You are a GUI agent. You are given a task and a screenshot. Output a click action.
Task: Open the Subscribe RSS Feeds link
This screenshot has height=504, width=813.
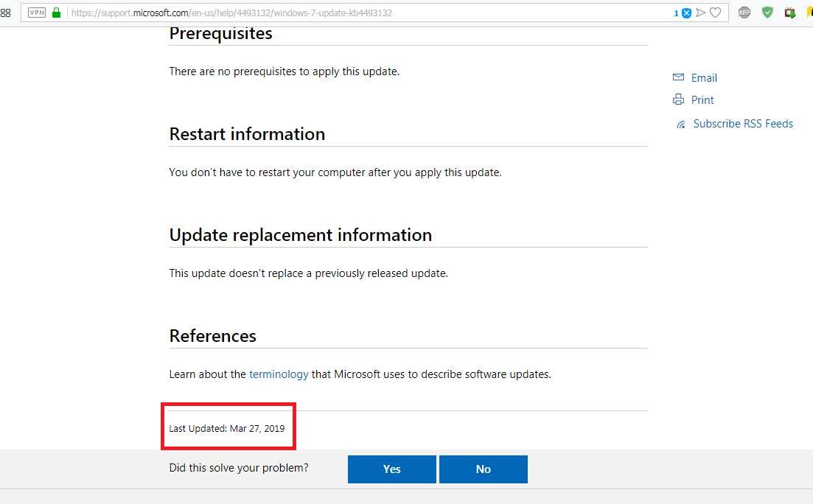tap(743, 124)
